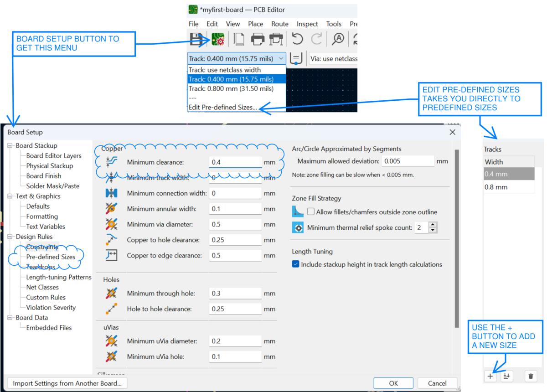The width and height of the screenshot is (547, 392).
Task: Increase the thermal relief spoke count stepper
Action: pyautogui.click(x=433, y=225)
